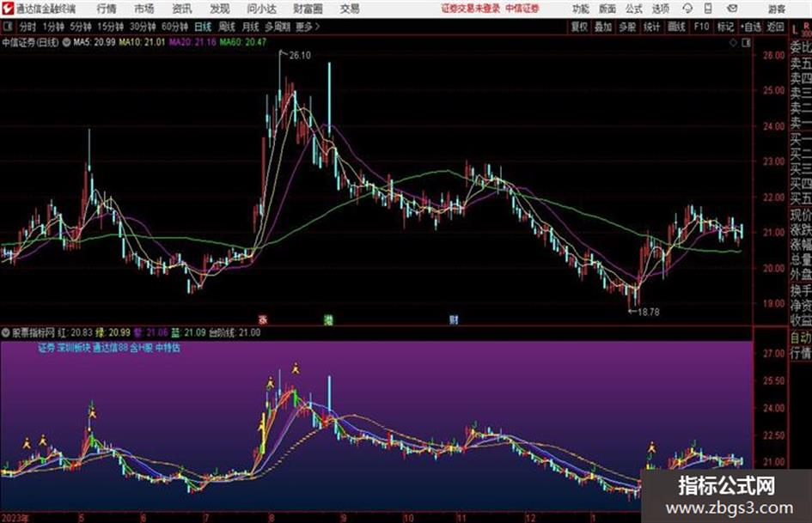This screenshot has height=523, width=812.
Task: Click the +自选 add to watchlist button
Action: [750, 27]
